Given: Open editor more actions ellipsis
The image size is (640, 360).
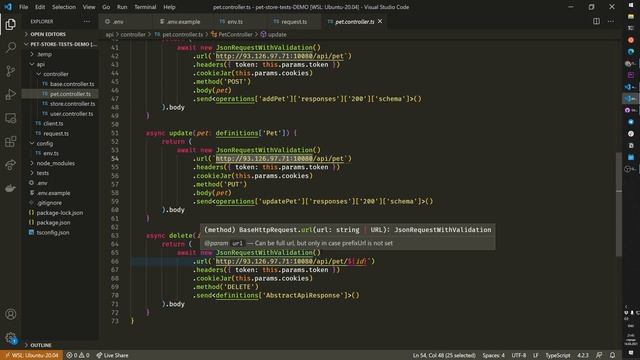Looking at the screenshot, I should coord(611,21).
